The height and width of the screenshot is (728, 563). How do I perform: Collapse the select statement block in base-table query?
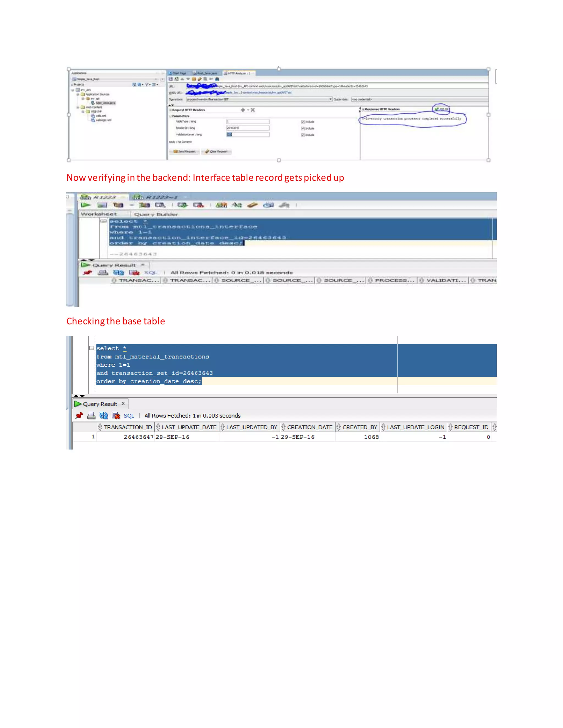tap(92, 348)
